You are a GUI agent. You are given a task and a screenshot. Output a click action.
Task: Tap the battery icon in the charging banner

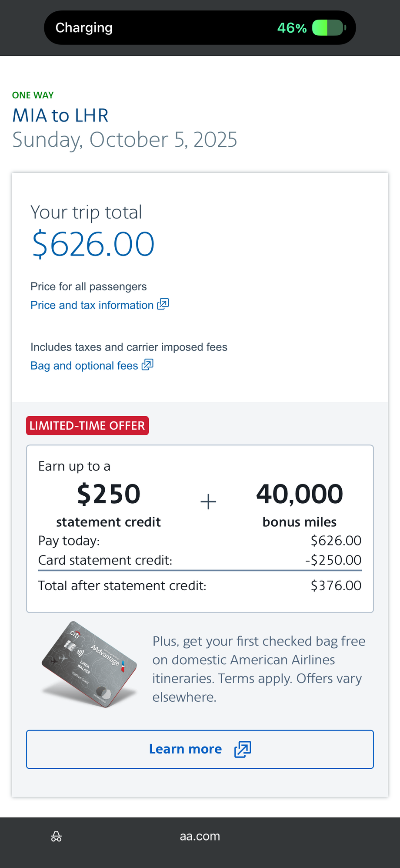click(x=329, y=28)
